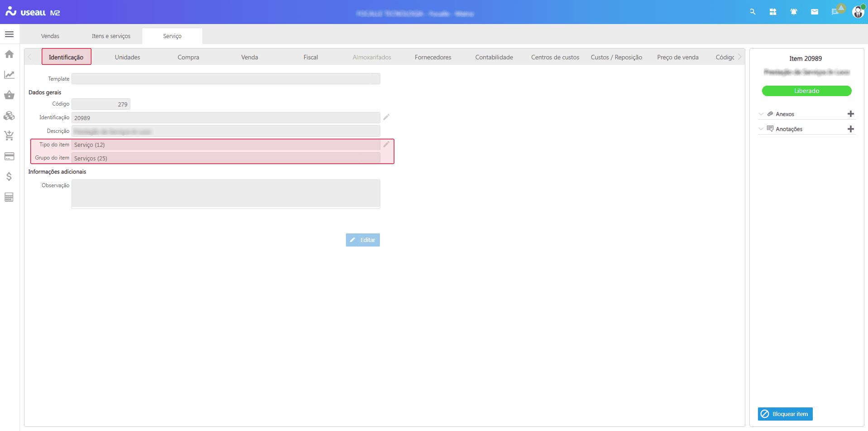Open the Itens e serviços tab

click(x=111, y=36)
